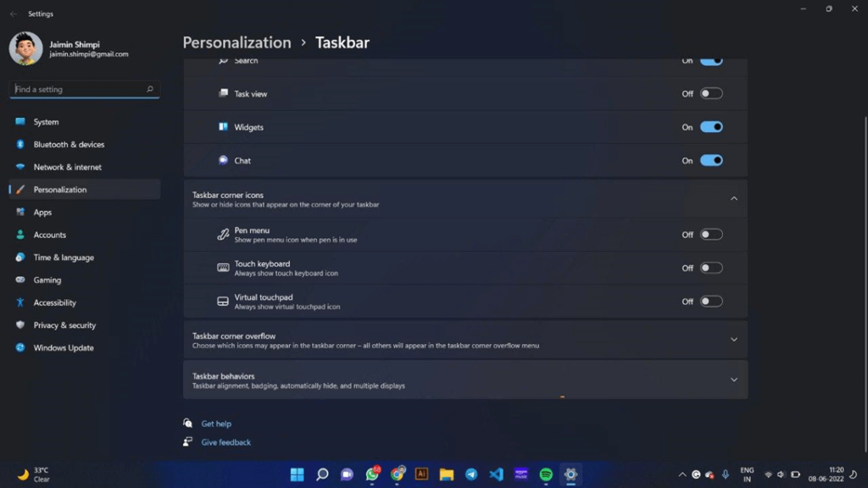868x488 pixels.
Task: Launch Teams Chat from taskbar
Action: point(347,474)
